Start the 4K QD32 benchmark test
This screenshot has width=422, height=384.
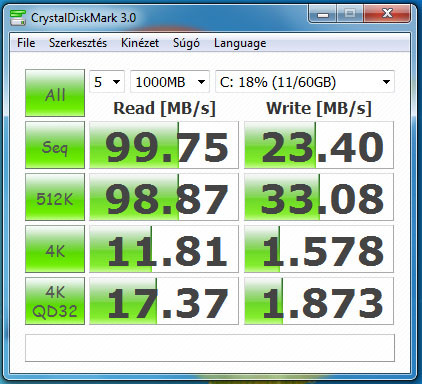[55, 301]
